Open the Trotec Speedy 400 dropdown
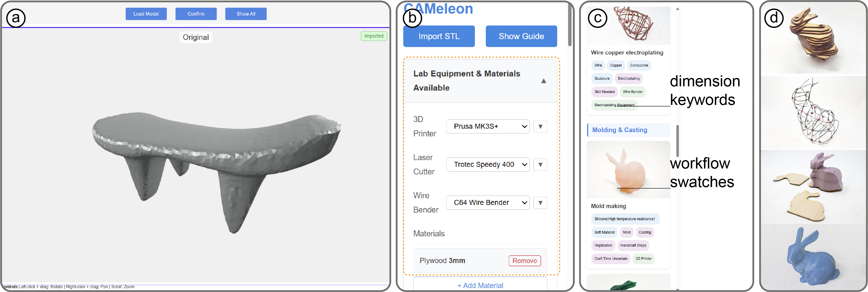 488,165
